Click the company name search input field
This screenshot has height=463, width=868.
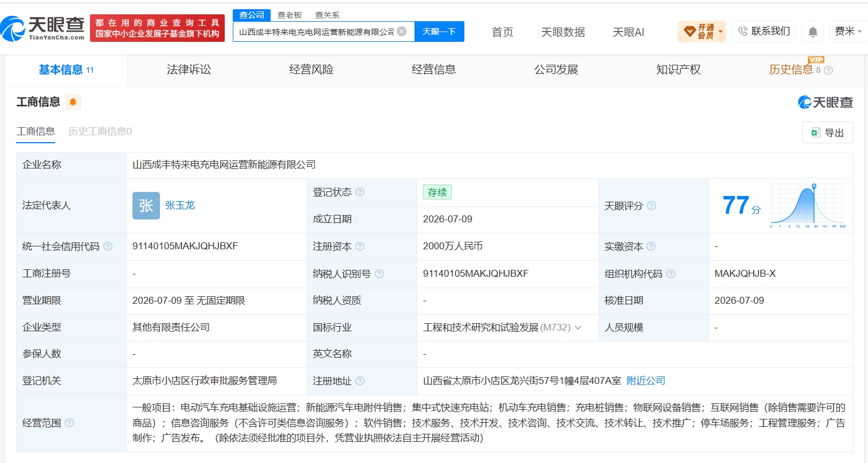pos(316,32)
